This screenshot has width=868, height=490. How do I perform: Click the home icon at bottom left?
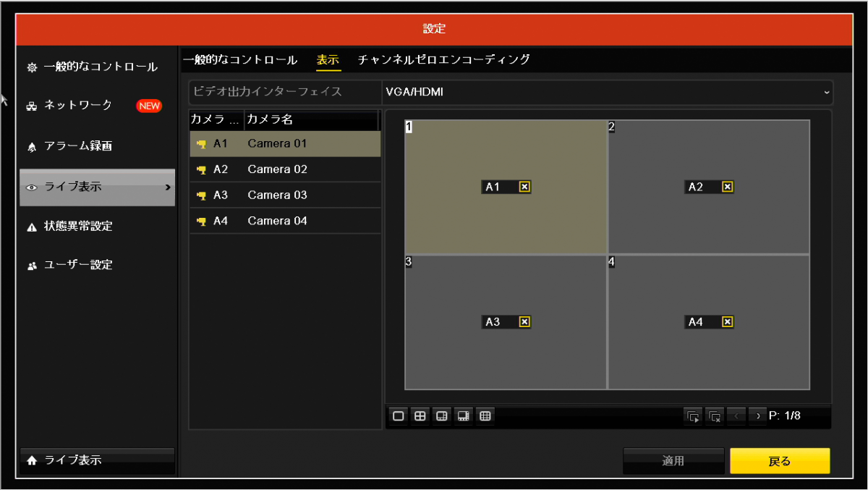point(32,460)
